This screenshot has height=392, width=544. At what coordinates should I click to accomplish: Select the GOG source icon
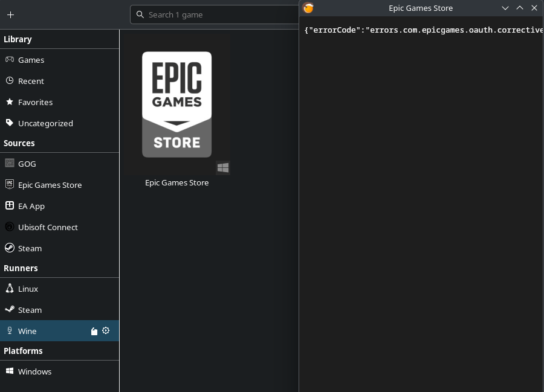tap(10, 163)
